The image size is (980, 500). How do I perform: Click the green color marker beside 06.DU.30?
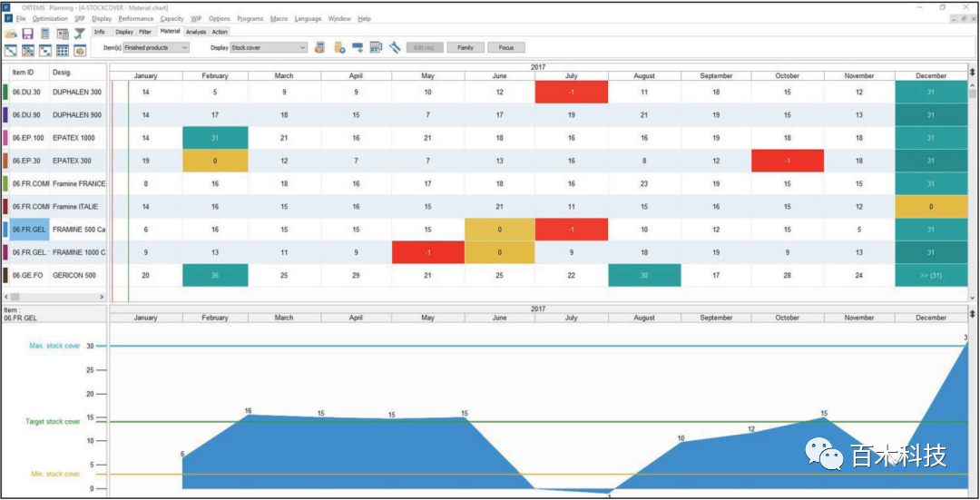pos(5,93)
